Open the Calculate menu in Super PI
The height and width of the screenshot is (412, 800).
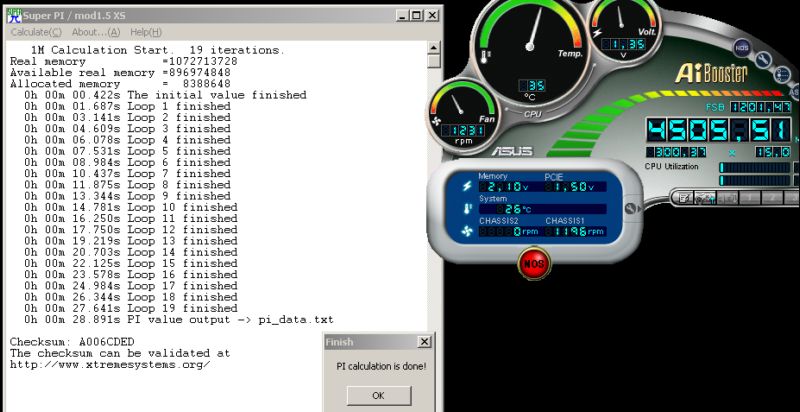(x=36, y=32)
